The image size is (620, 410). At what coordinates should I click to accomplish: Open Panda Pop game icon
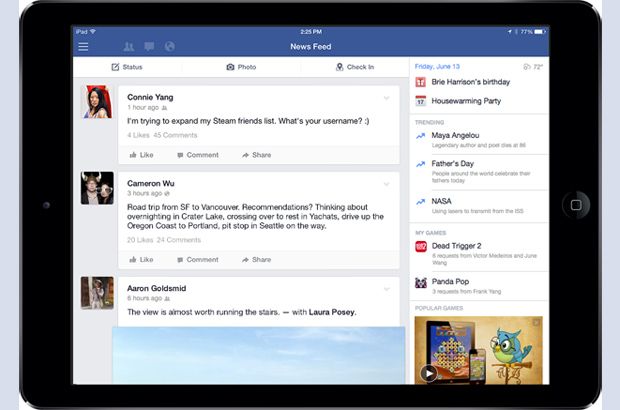point(421,283)
